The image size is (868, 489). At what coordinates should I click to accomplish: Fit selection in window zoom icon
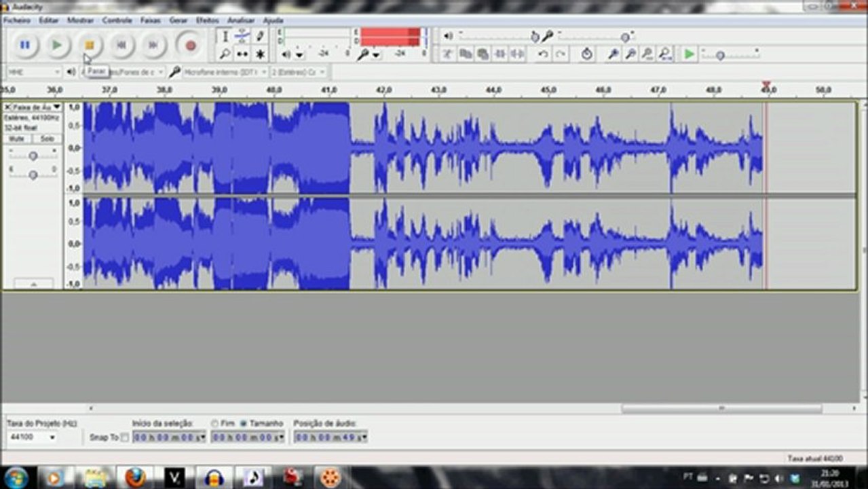(647, 54)
